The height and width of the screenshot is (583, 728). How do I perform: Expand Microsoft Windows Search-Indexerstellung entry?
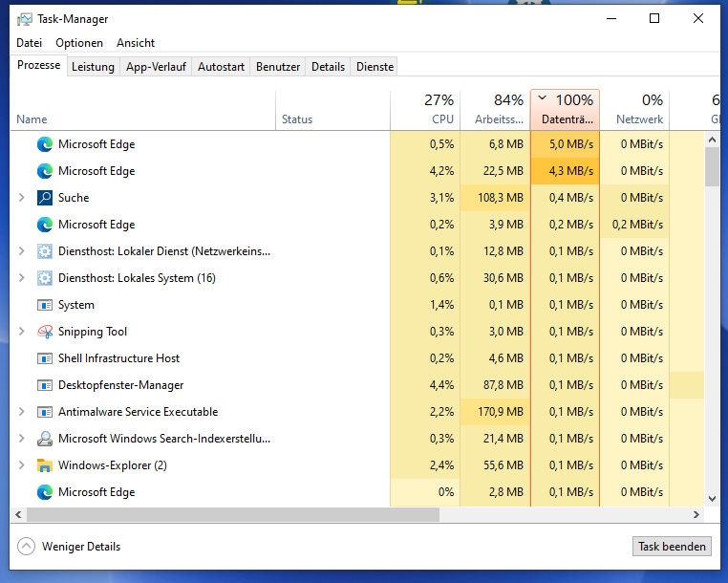click(x=21, y=438)
